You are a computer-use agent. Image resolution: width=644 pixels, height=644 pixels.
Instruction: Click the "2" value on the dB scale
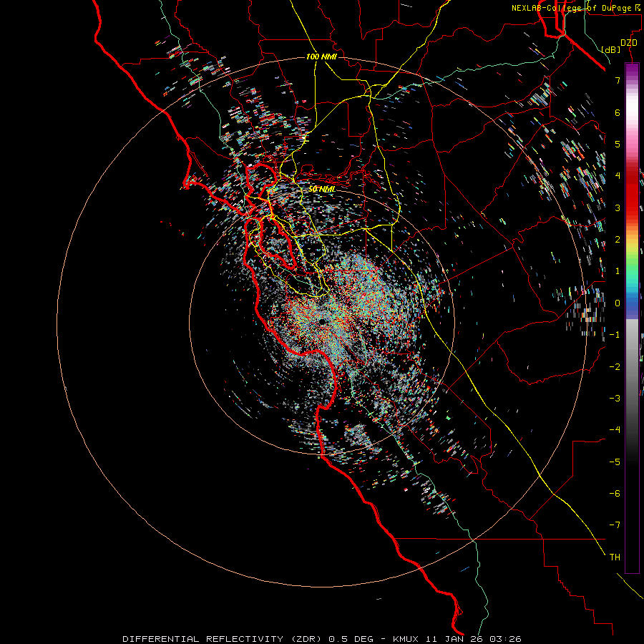click(618, 240)
